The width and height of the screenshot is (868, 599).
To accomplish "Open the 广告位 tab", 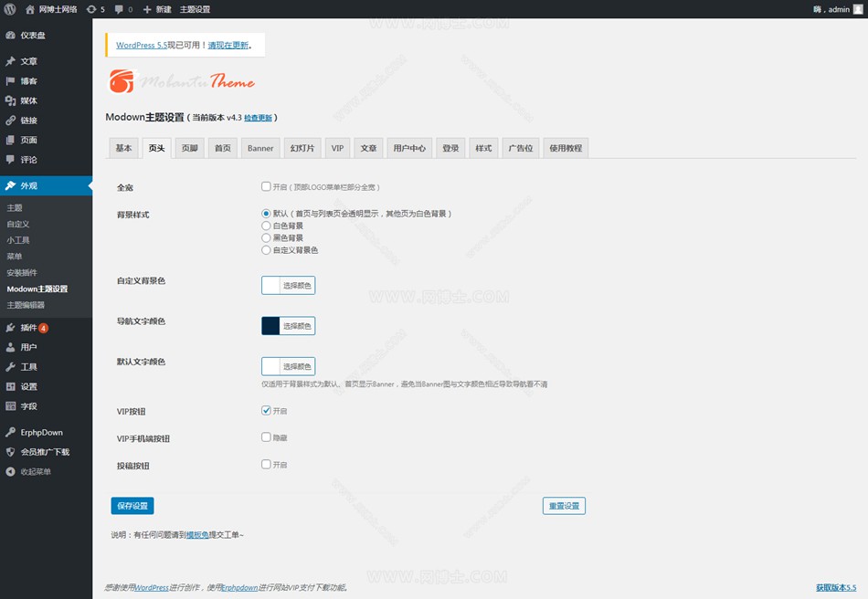I will (x=521, y=148).
